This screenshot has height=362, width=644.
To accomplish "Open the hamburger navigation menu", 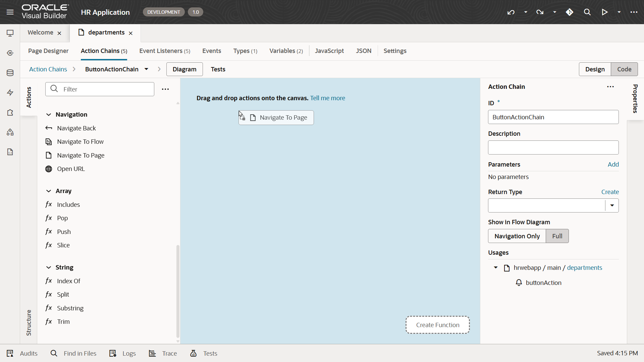I will [10, 12].
